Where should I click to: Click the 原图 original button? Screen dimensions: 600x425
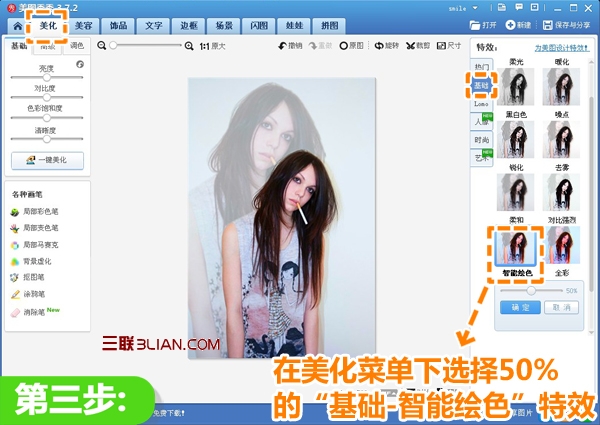tap(351, 46)
